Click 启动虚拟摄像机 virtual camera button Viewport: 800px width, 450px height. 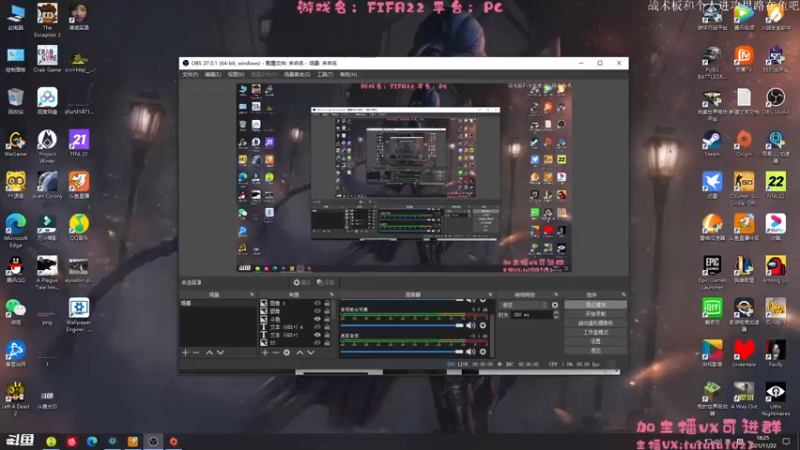tap(595, 323)
